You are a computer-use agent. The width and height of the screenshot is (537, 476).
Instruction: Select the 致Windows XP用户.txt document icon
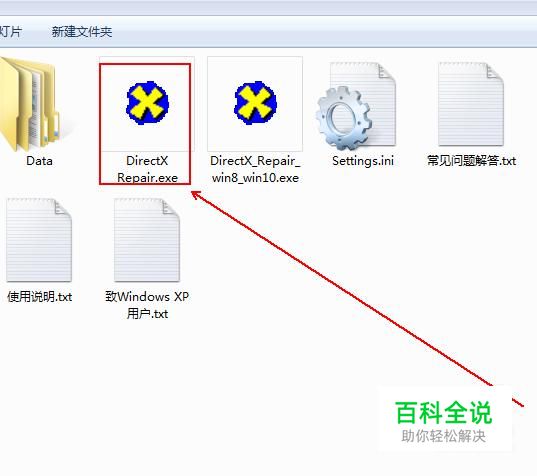pyautogui.click(x=147, y=240)
